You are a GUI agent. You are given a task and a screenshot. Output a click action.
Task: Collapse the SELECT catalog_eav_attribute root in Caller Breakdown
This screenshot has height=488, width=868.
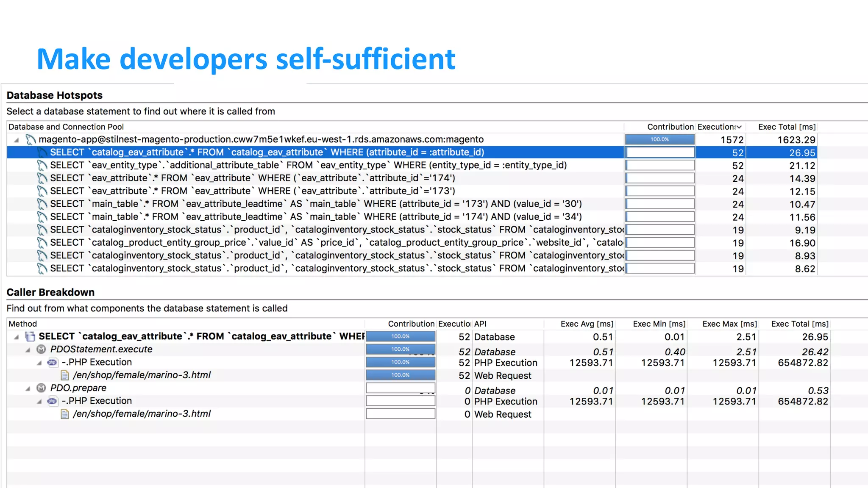coord(17,337)
